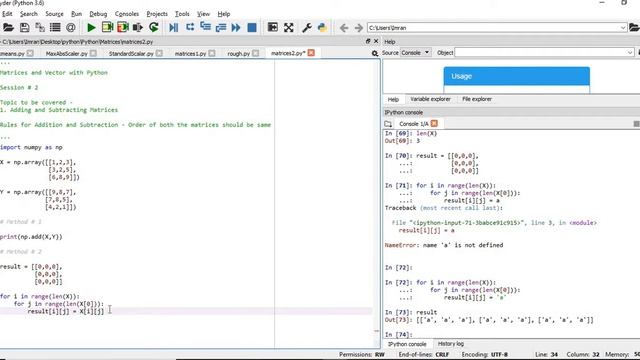
Task: Expand the Object field dropdown arrow
Action: pos(630,53)
